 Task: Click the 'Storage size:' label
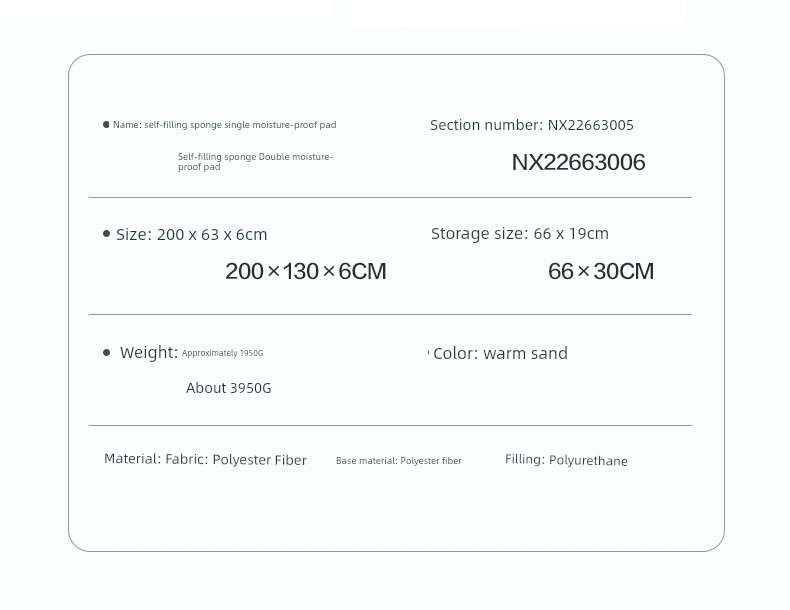(x=479, y=234)
